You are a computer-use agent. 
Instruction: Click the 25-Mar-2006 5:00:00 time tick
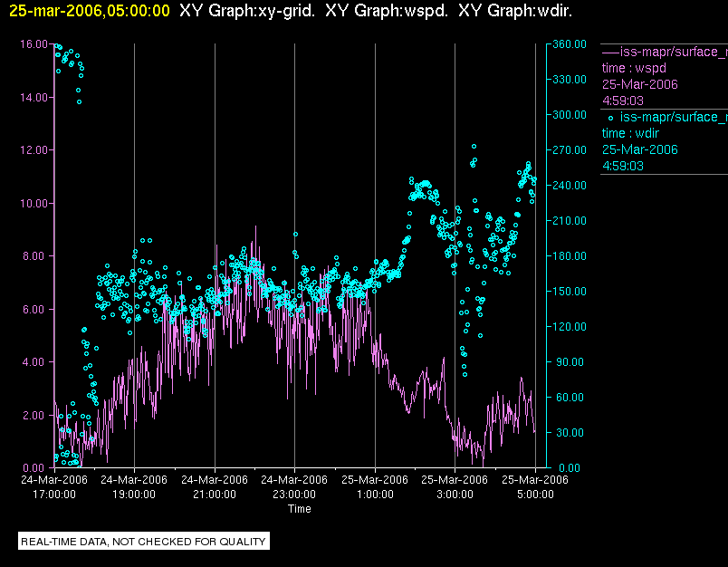(x=535, y=487)
